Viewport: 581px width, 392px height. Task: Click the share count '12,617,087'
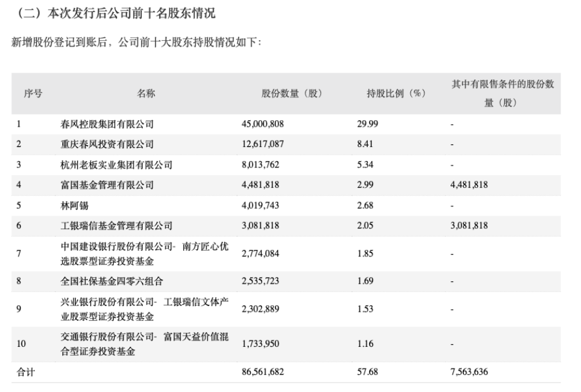point(263,144)
